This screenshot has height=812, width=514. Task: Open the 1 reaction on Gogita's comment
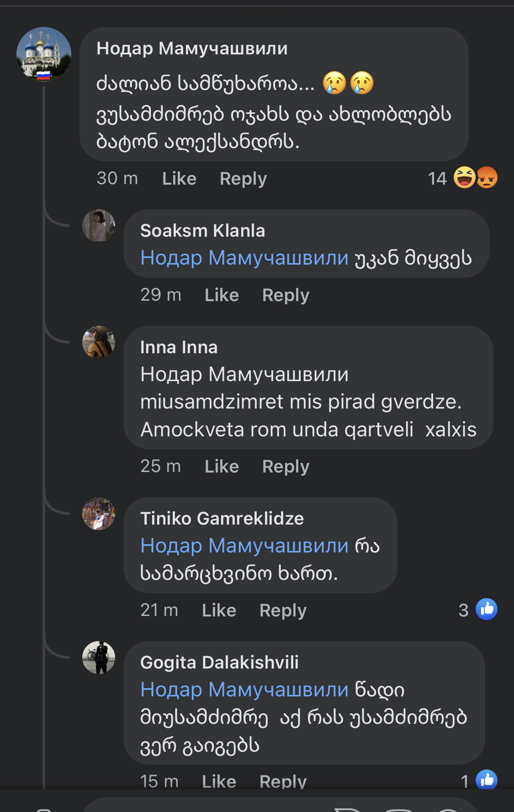point(465,781)
